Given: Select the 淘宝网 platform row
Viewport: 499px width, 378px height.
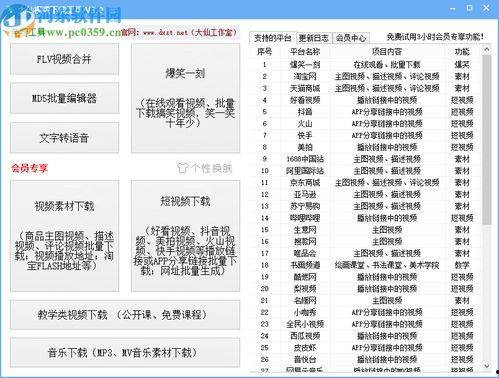Looking at the screenshot, I should tap(365, 76).
